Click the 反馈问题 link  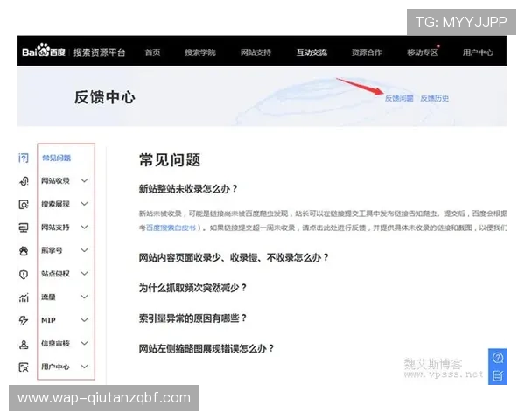[x=399, y=98]
